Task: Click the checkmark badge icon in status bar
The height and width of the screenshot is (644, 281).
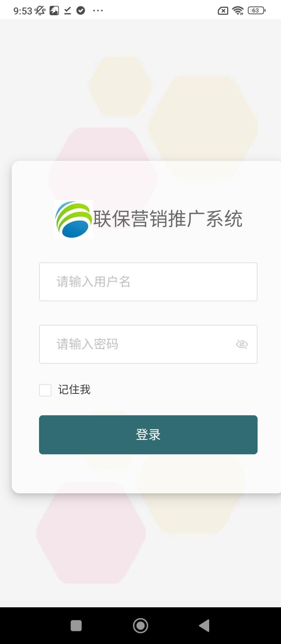Action: click(x=81, y=11)
